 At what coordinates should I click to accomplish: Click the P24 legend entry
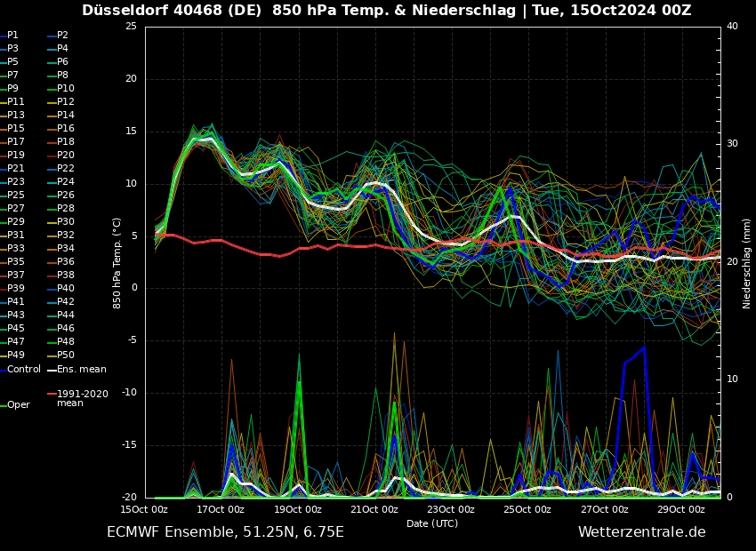[x=66, y=181]
